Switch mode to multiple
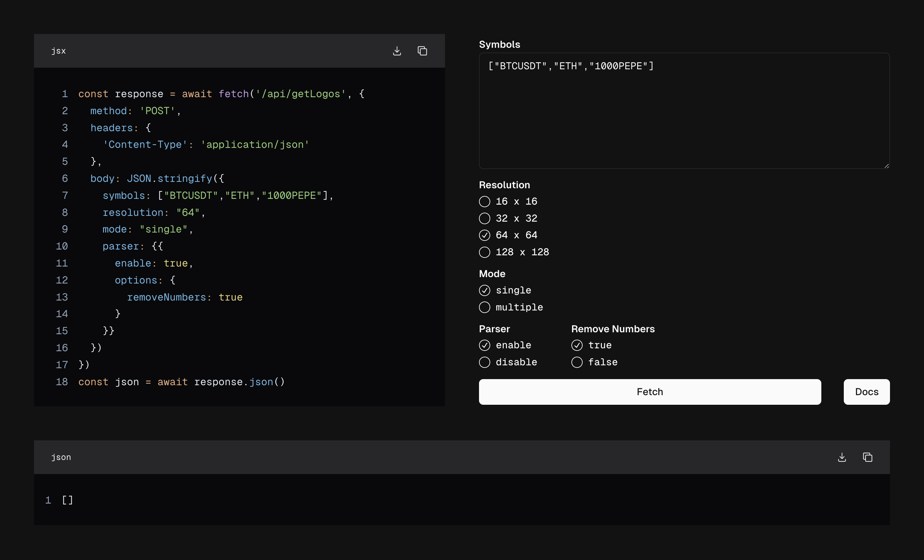This screenshot has height=560, width=924. [x=484, y=307]
